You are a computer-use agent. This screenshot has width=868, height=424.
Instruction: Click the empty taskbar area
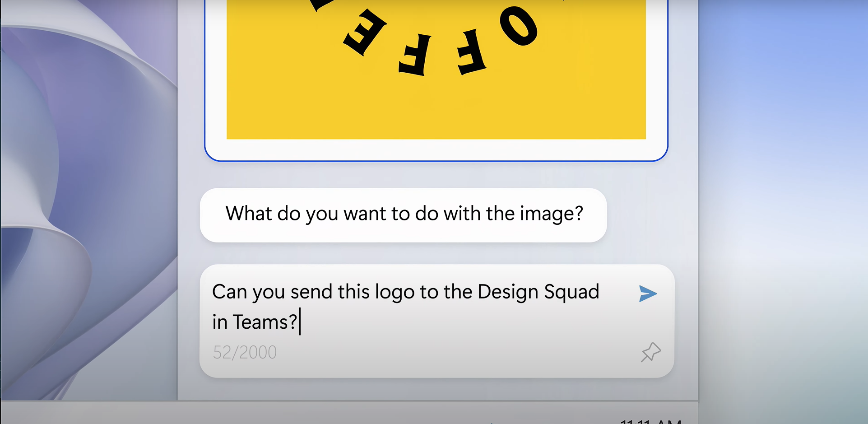[x=316, y=413]
